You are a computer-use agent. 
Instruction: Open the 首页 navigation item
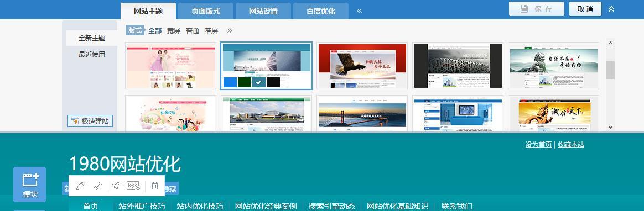pyautogui.click(x=91, y=205)
